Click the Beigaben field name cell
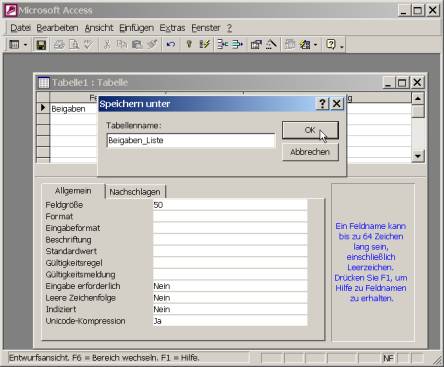This screenshot has width=444, height=367. 74,109
